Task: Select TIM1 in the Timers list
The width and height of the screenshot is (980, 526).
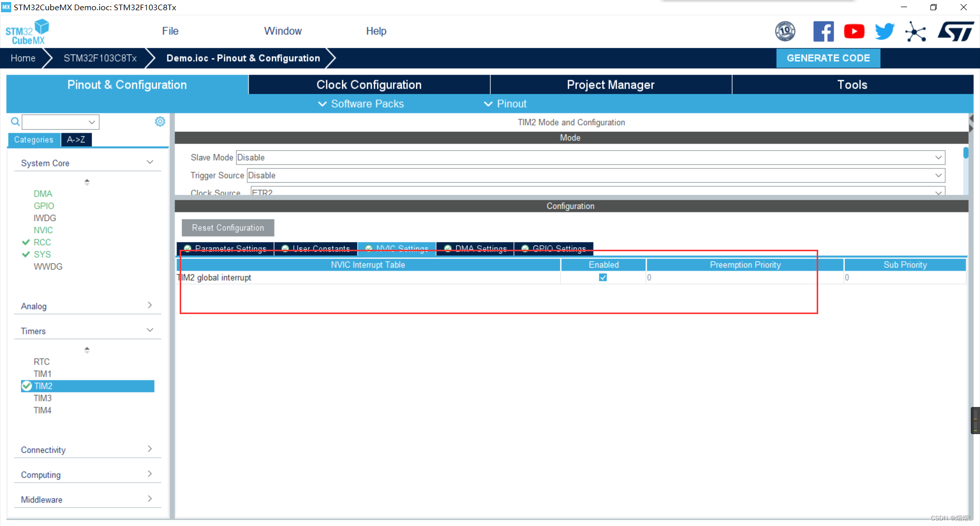Action: pos(42,374)
